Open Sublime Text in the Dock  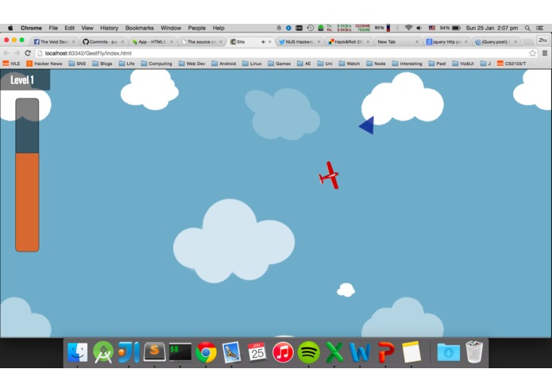(x=155, y=352)
